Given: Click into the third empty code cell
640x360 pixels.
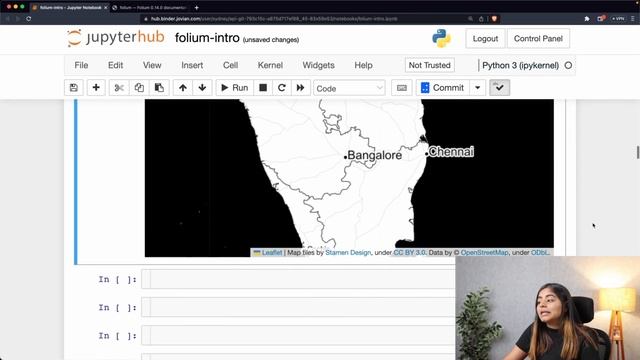Looking at the screenshot, I should coord(298,336).
